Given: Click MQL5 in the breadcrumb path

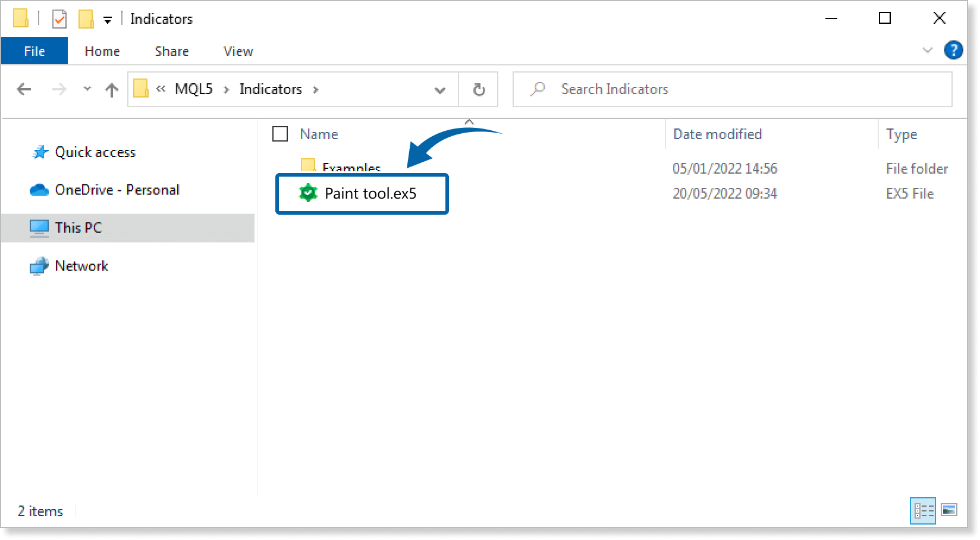Looking at the screenshot, I should pyautogui.click(x=193, y=89).
